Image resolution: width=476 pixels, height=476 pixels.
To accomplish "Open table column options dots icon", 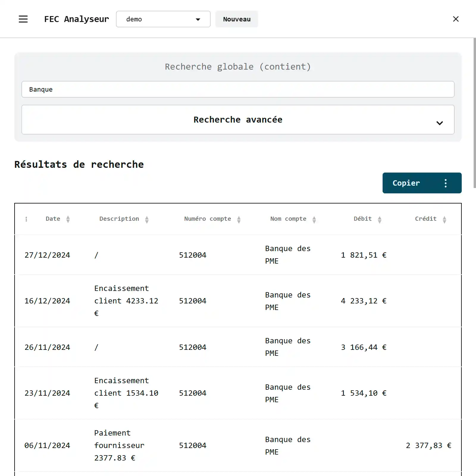I will [26, 219].
